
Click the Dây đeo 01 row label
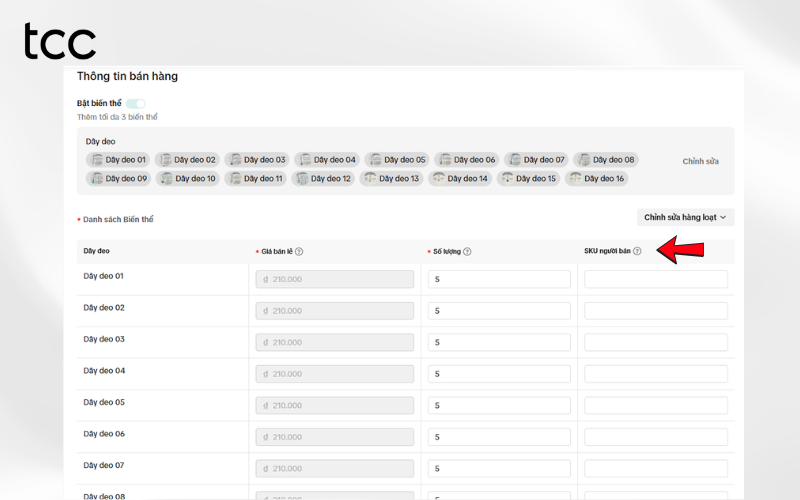pos(104,276)
